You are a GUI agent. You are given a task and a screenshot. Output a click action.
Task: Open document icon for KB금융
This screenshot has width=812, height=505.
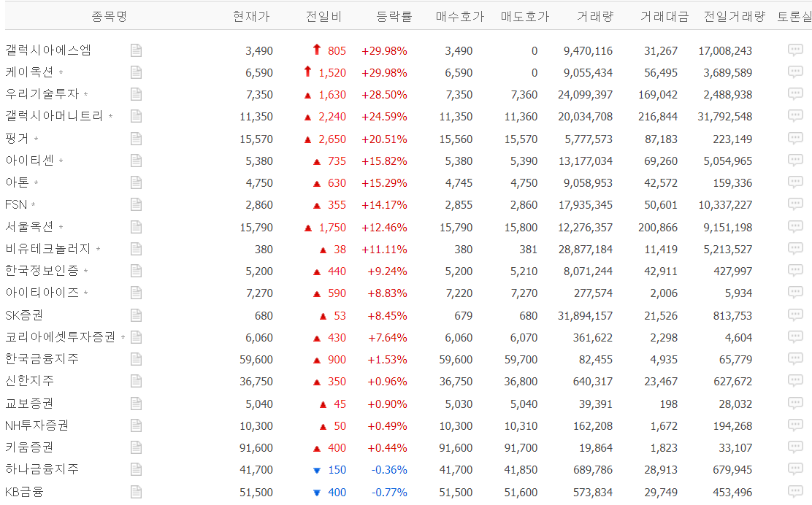tap(137, 492)
